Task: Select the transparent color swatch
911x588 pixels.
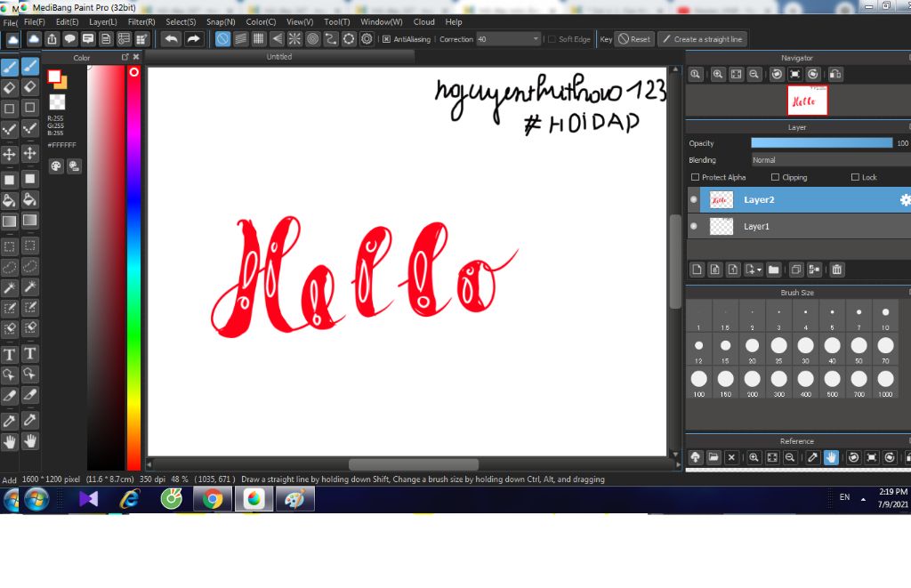Action: click(57, 102)
